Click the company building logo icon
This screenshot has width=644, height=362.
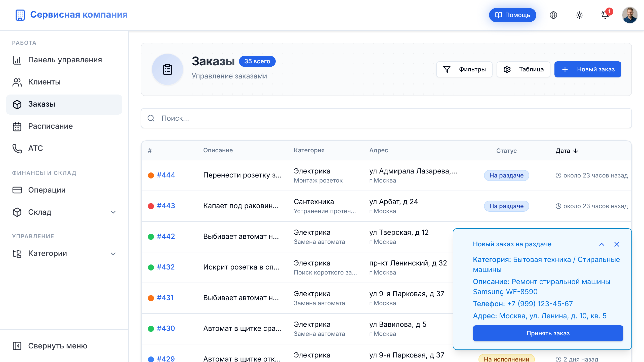click(x=20, y=15)
